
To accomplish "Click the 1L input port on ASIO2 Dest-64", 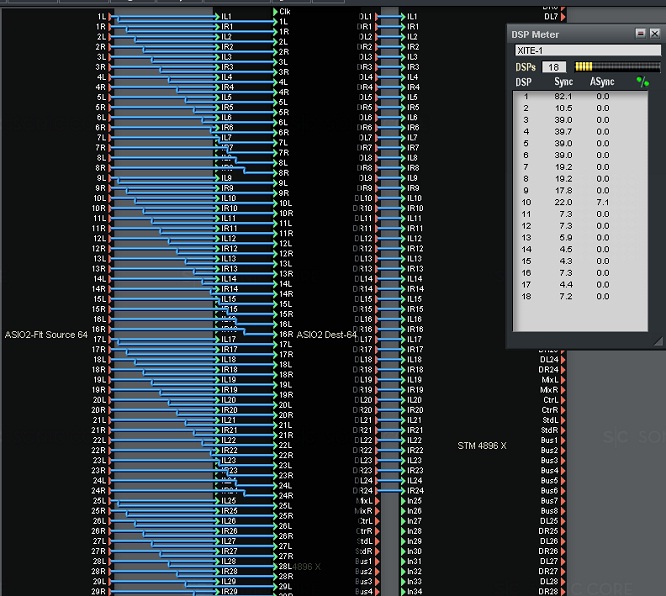I will [x=276, y=22].
